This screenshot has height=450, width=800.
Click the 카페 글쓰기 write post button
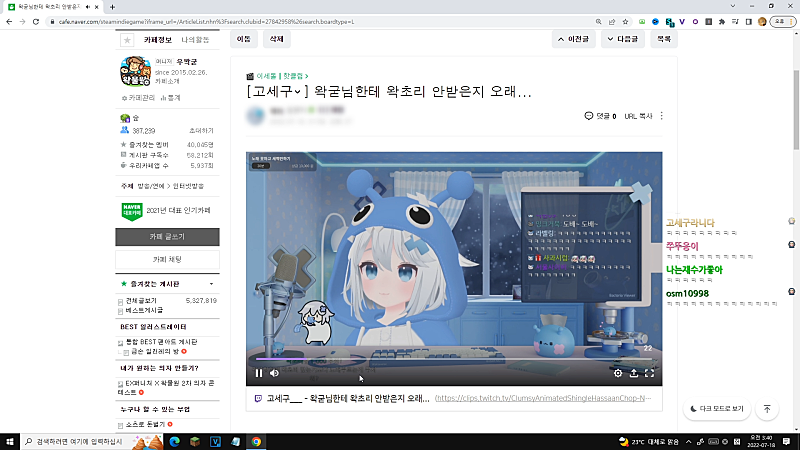(x=167, y=237)
